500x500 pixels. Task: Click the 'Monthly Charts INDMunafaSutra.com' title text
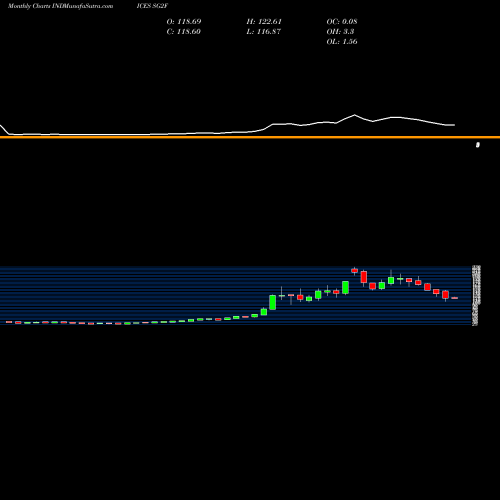click(x=60, y=6)
